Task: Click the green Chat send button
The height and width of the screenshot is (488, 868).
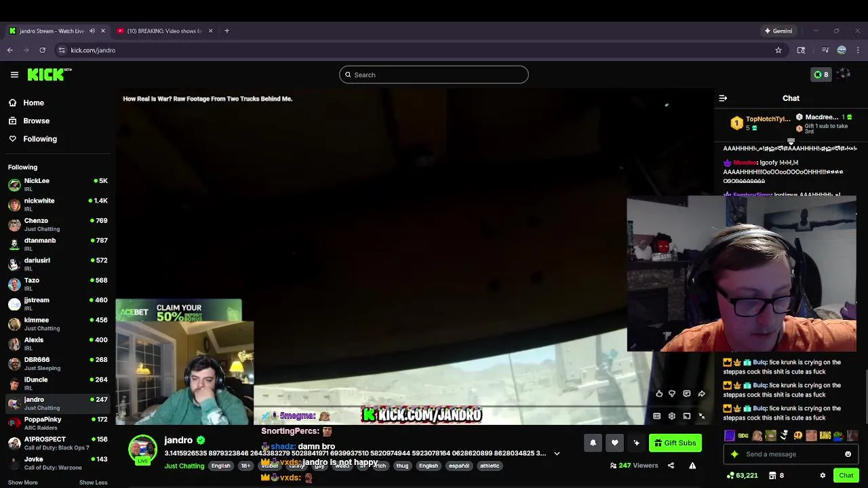Action: 846,476
